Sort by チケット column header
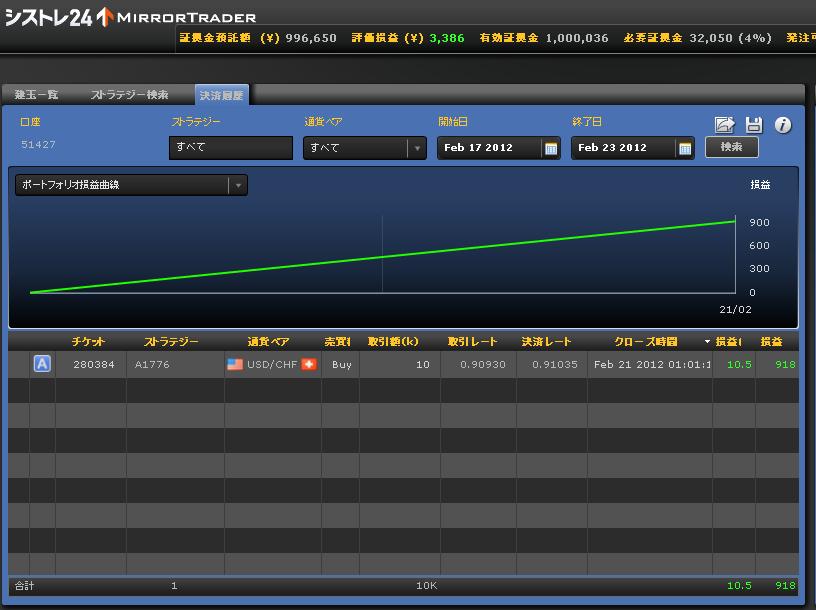This screenshot has height=610, width=816. tap(88, 342)
